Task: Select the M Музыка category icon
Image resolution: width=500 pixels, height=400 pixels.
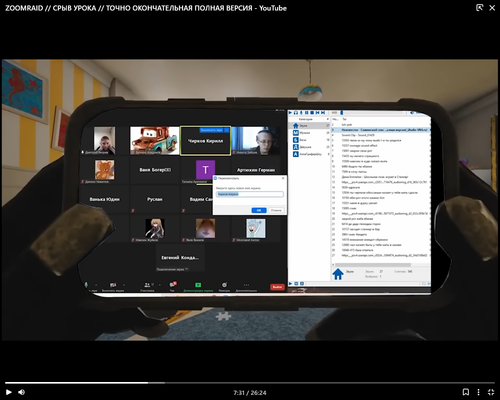Action: 295,133
